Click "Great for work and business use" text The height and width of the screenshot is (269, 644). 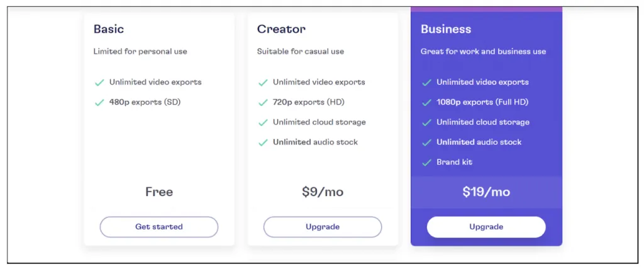point(483,52)
